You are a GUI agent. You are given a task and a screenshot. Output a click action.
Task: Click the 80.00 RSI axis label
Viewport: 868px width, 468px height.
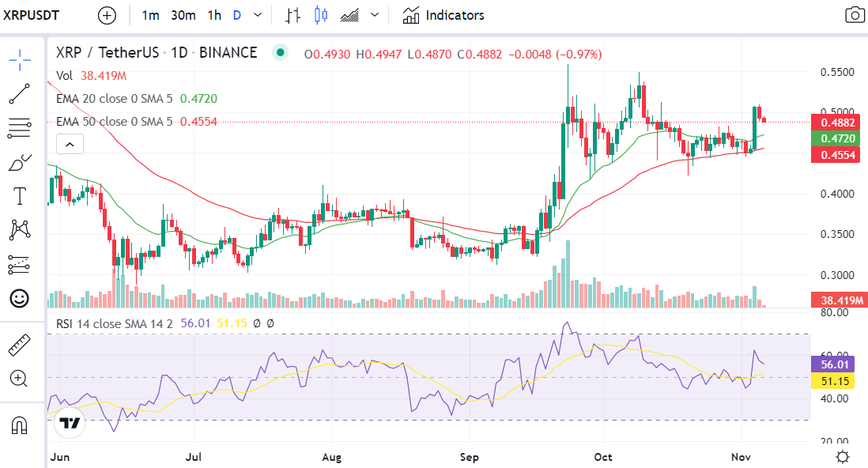click(834, 312)
